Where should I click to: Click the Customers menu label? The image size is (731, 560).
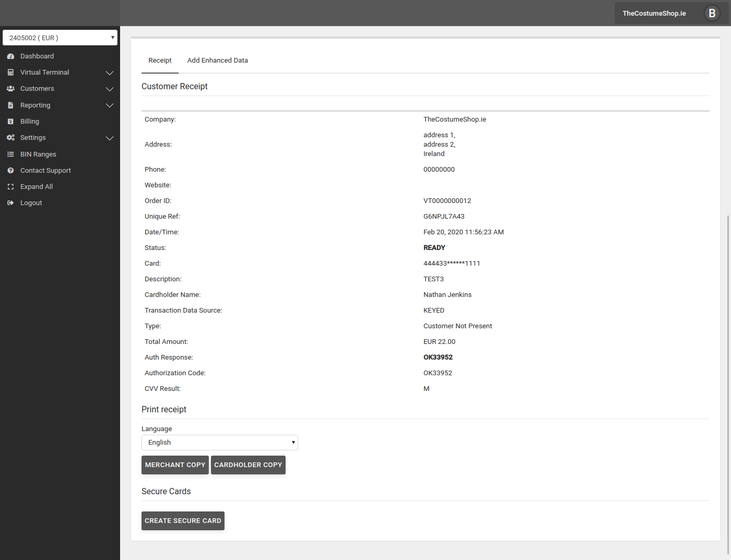[x=37, y=89]
